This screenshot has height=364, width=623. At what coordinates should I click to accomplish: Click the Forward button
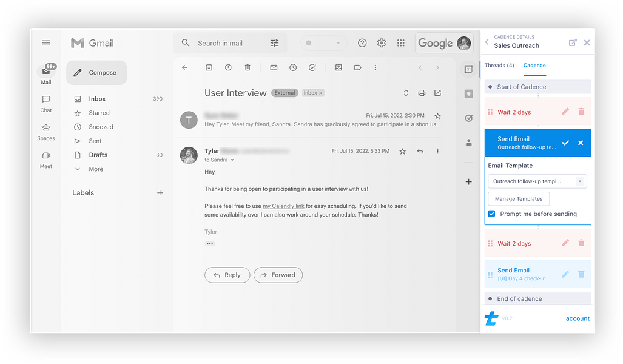[278, 275]
